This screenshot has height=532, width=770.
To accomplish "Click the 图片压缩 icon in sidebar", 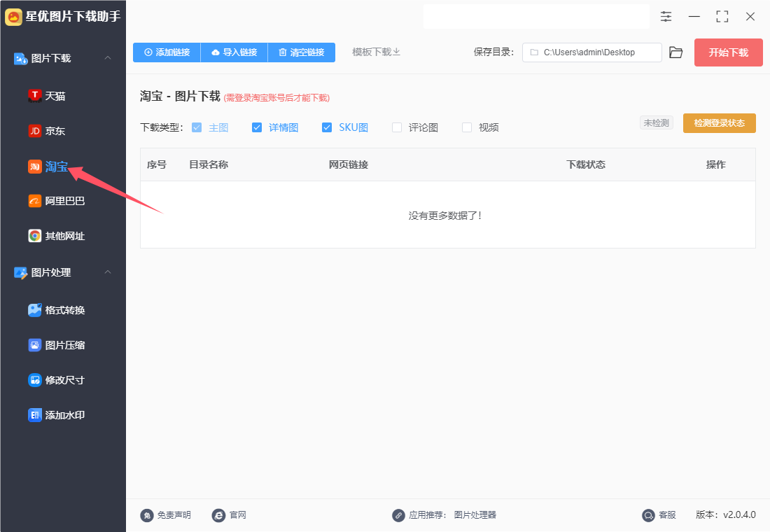I will 34,345.
